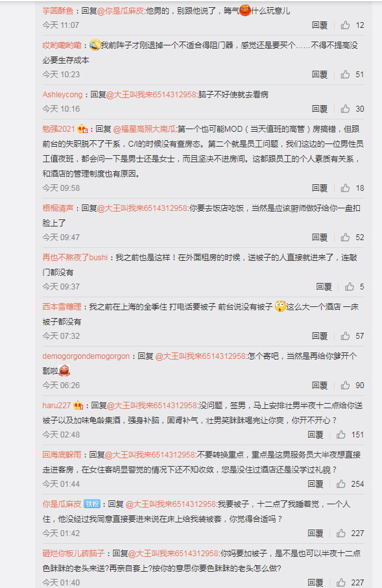
Task: Like demogorgondemogorgon's comment with 90 likes
Action: click(345, 385)
